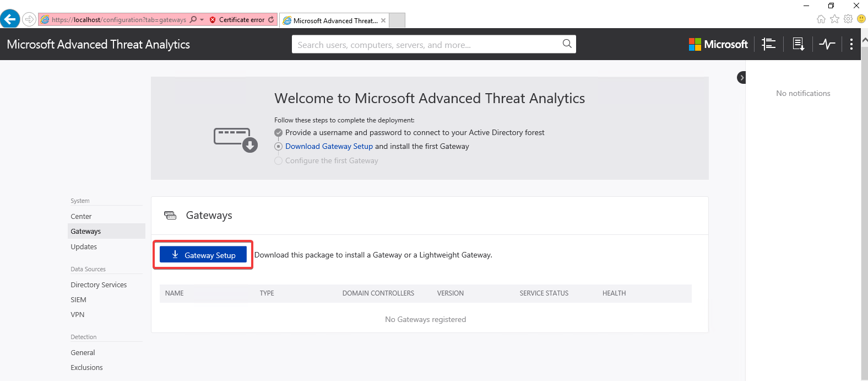
Task: Refresh the page with reload icon
Action: [271, 20]
